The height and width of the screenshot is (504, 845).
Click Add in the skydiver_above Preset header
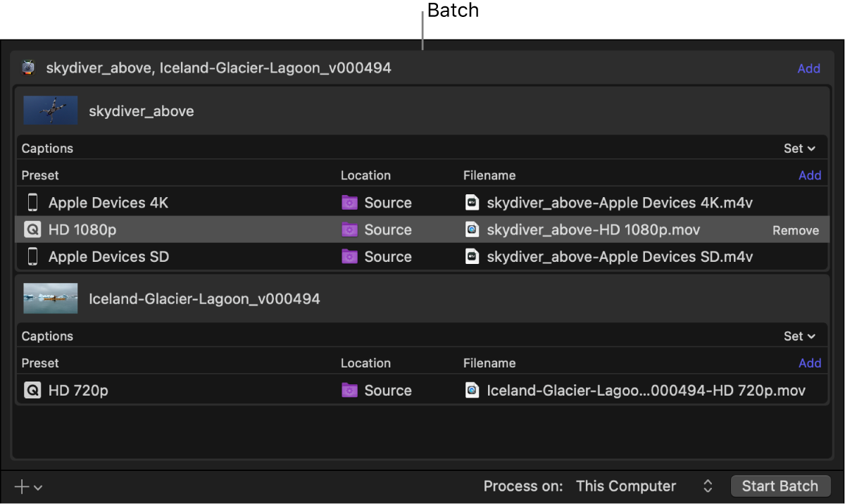click(810, 175)
